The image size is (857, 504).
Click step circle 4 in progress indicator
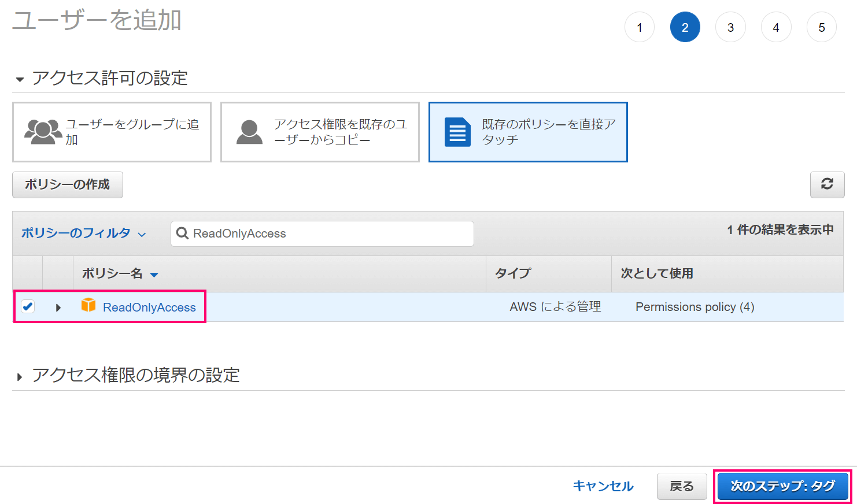tap(776, 27)
